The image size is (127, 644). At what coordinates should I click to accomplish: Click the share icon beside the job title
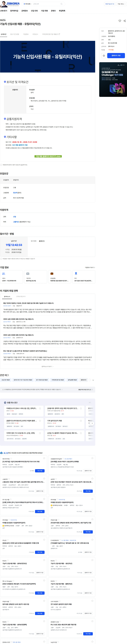(x=125, y=21)
